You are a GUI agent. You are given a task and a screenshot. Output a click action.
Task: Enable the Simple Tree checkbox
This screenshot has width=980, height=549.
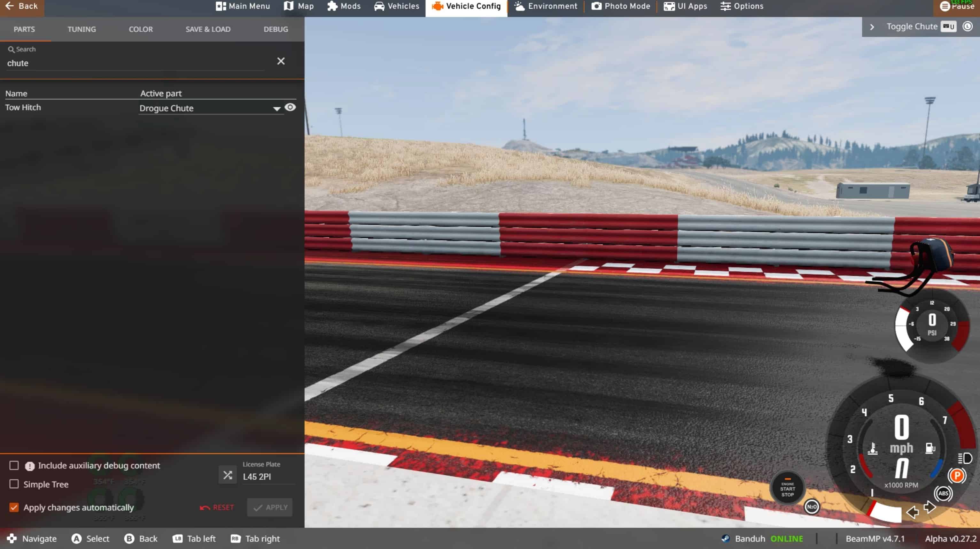pos(14,484)
